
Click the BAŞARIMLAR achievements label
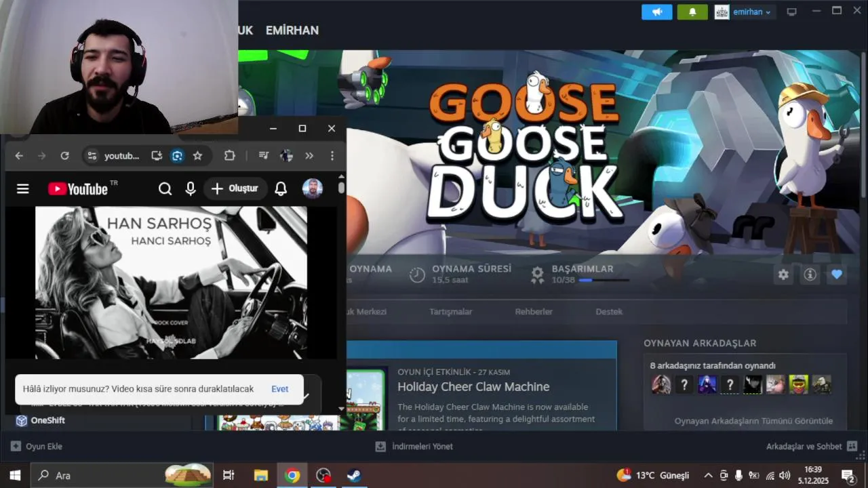[x=583, y=269]
